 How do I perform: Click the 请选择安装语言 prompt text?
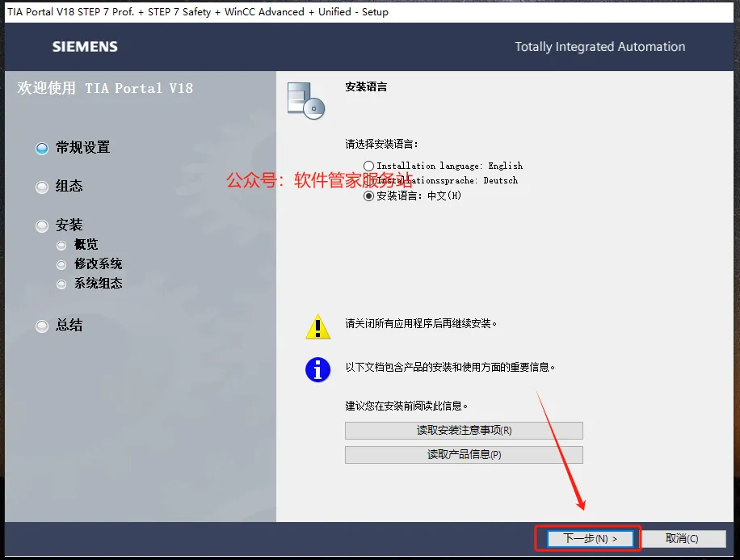coord(381,144)
